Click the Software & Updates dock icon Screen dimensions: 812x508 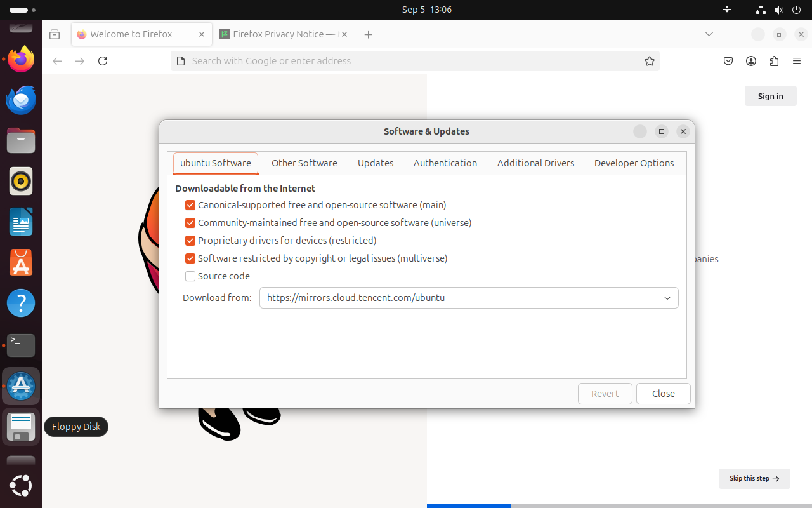click(x=21, y=386)
